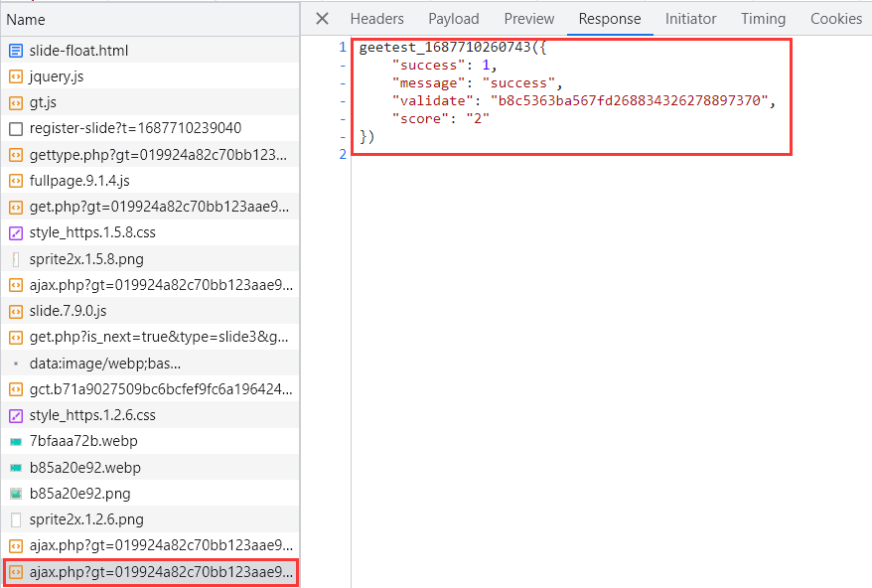The image size is (872, 588).
Task: Show the Timing tab
Action: (x=763, y=19)
